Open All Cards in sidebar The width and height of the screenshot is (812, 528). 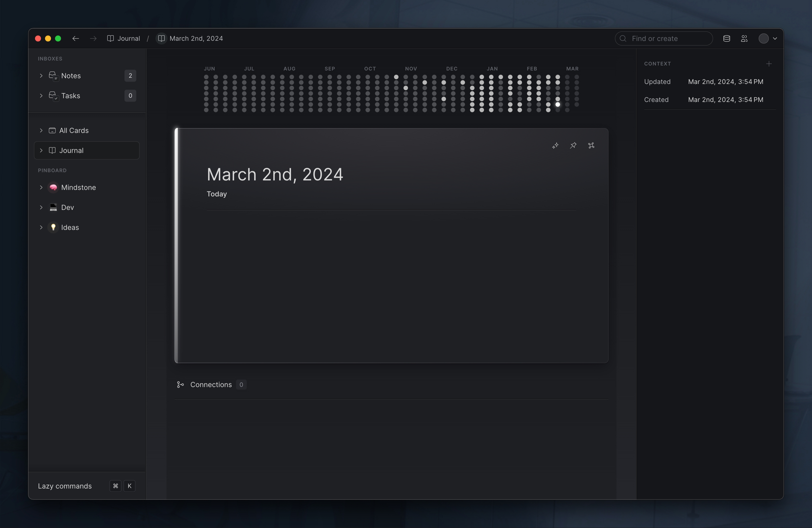pos(87,131)
